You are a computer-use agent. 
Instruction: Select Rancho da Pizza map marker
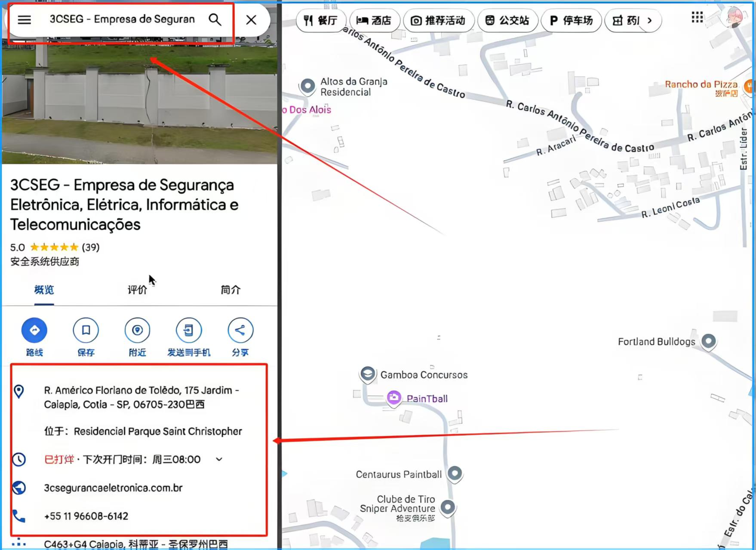coord(750,86)
